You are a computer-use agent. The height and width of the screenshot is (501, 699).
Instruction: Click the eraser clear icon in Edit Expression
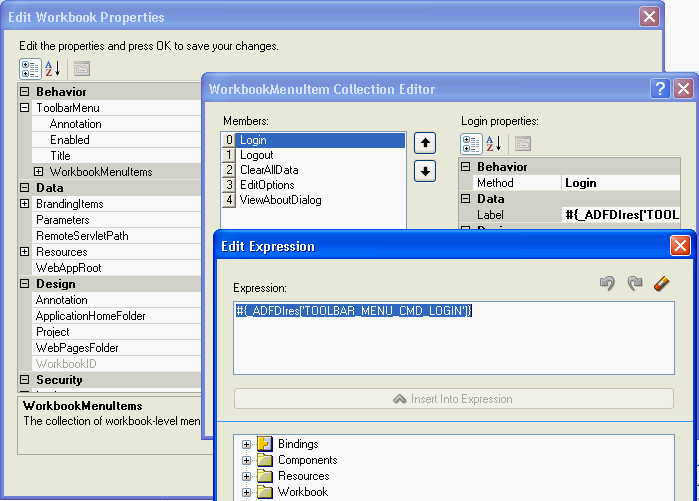point(660,284)
